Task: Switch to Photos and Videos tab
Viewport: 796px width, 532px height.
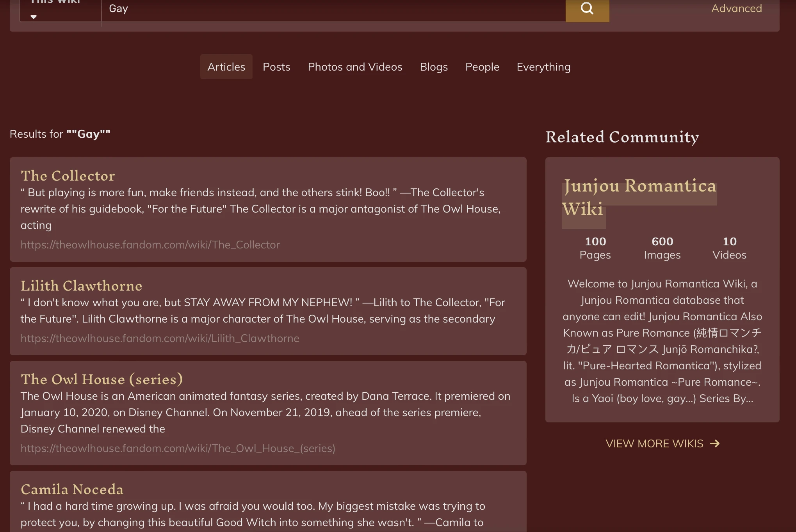Action: (x=355, y=67)
